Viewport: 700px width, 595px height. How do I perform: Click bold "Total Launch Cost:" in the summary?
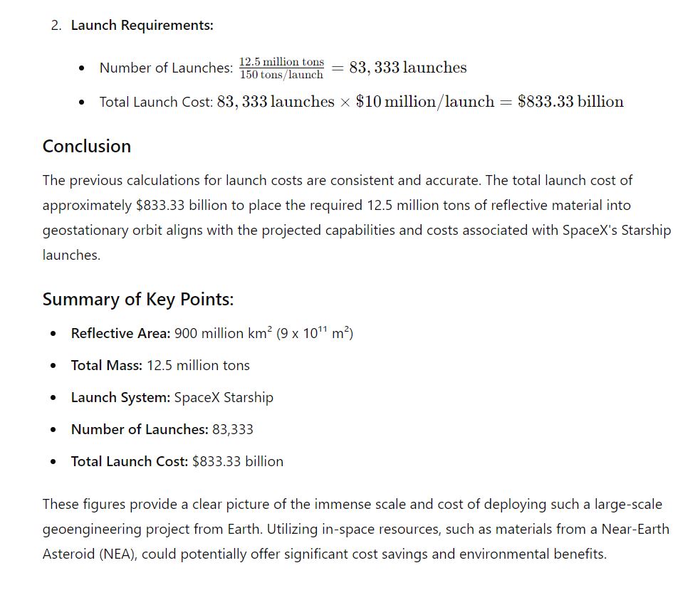[130, 462]
